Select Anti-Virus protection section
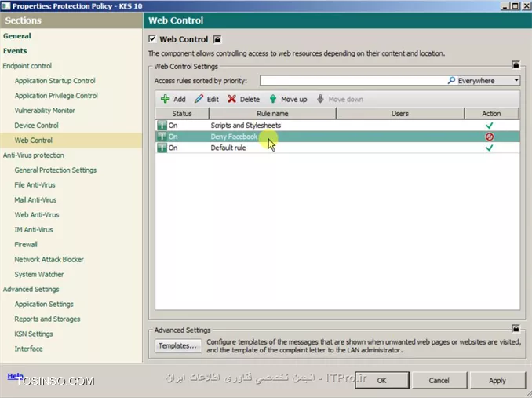532x398 pixels. (x=33, y=155)
